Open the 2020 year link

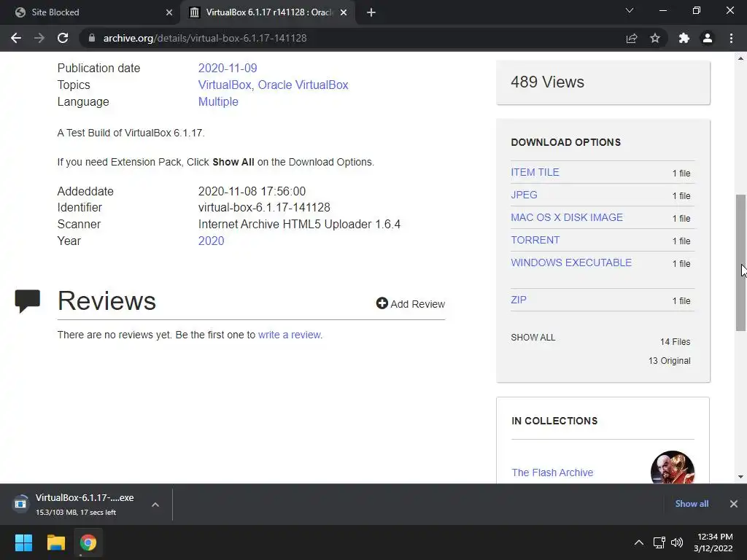tap(211, 241)
